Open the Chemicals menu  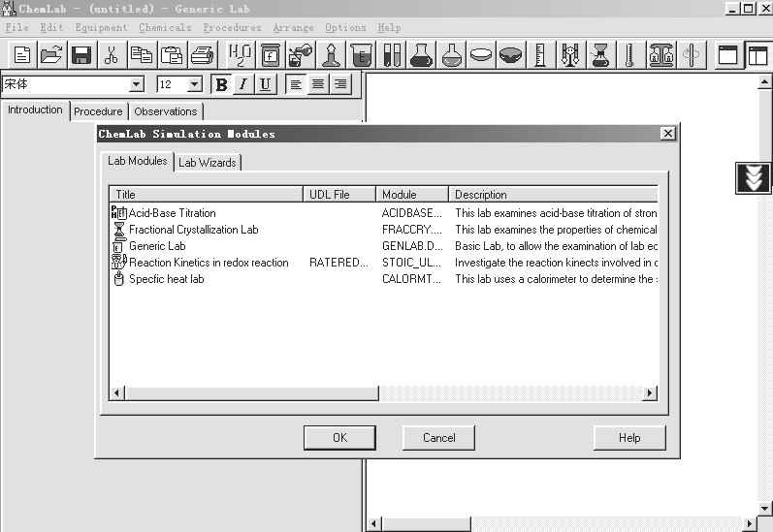click(x=165, y=28)
